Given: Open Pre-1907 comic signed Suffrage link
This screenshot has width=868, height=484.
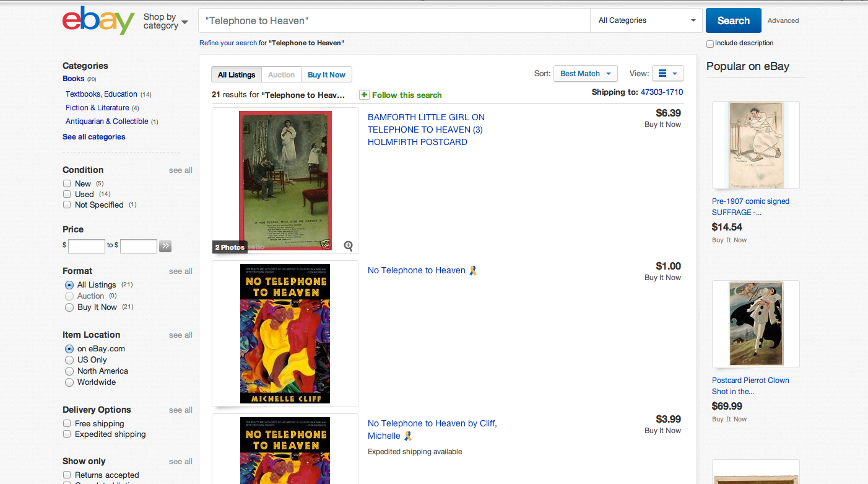Looking at the screenshot, I should (750, 207).
